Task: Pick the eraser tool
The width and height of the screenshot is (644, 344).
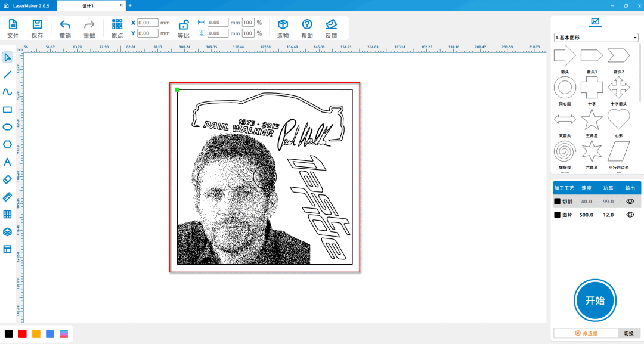Action: tap(7, 179)
